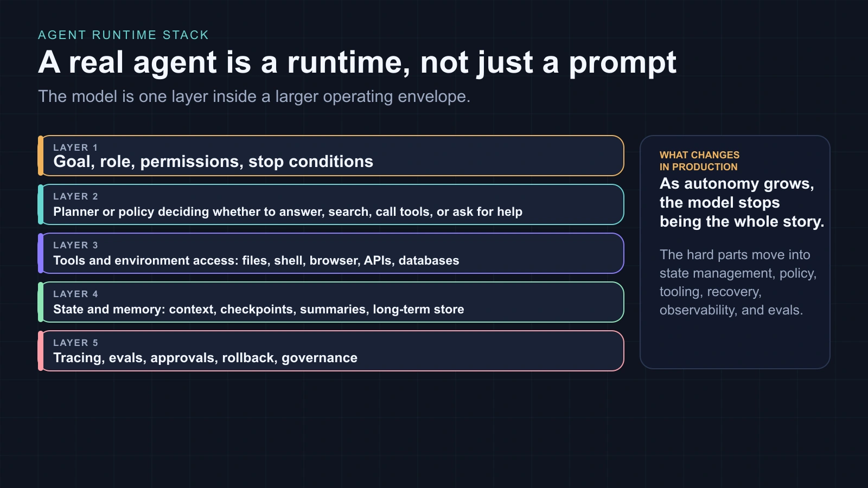Click the 'LAYER 5' label

[x=75, y=343]
